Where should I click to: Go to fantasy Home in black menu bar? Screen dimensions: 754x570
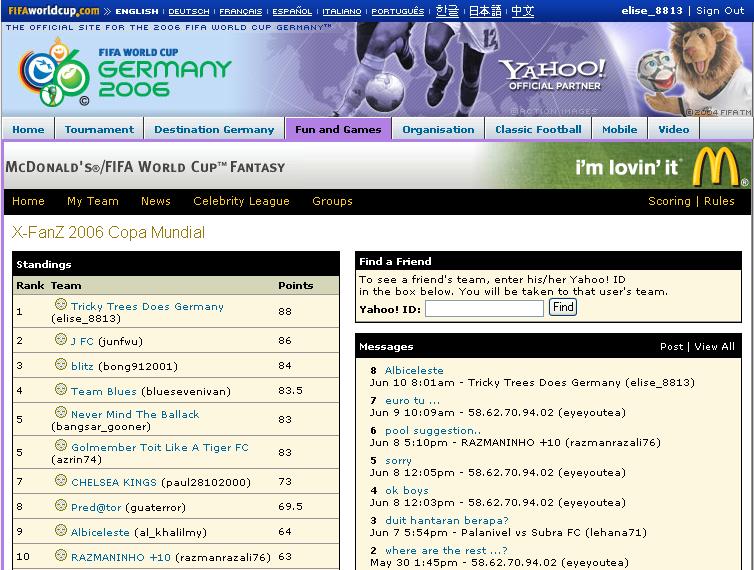click(28, 201)
